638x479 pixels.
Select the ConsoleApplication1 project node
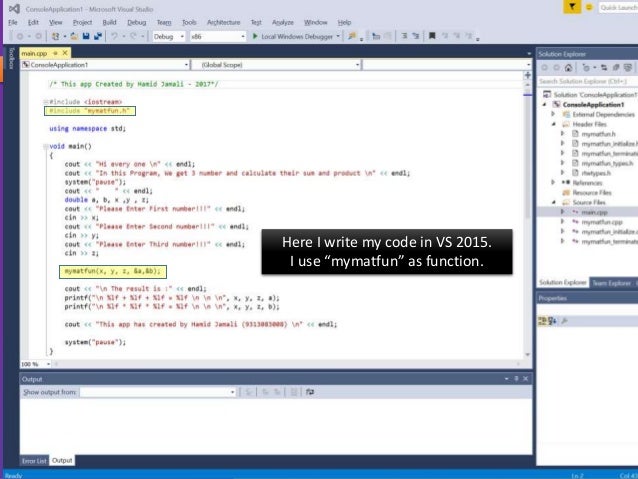pyautogui.click(x=593, y=105)
